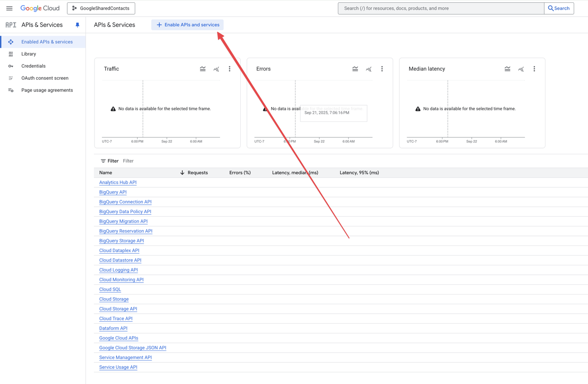Image resolution: width=588 pixels, height=384 pixels.
Task: Sort by the Latency, 95% (ms) column
Action: pos(359,173)
